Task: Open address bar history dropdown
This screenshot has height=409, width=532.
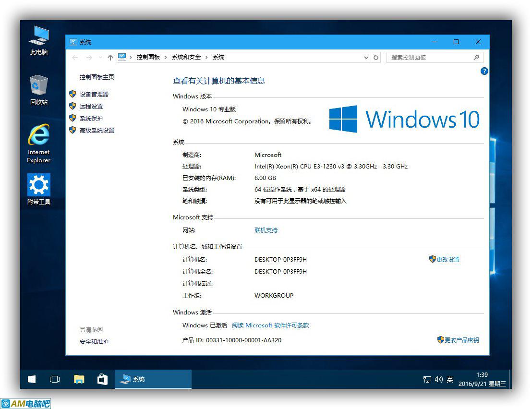Action: 366,58
